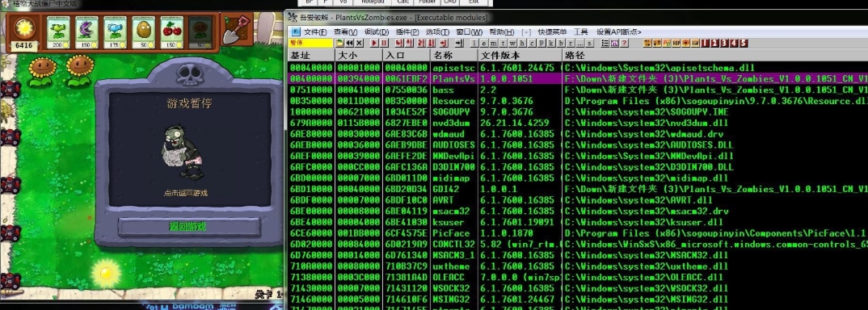Click the 快捷菜单 menu item
868x310 pixels.
(552, 32)
